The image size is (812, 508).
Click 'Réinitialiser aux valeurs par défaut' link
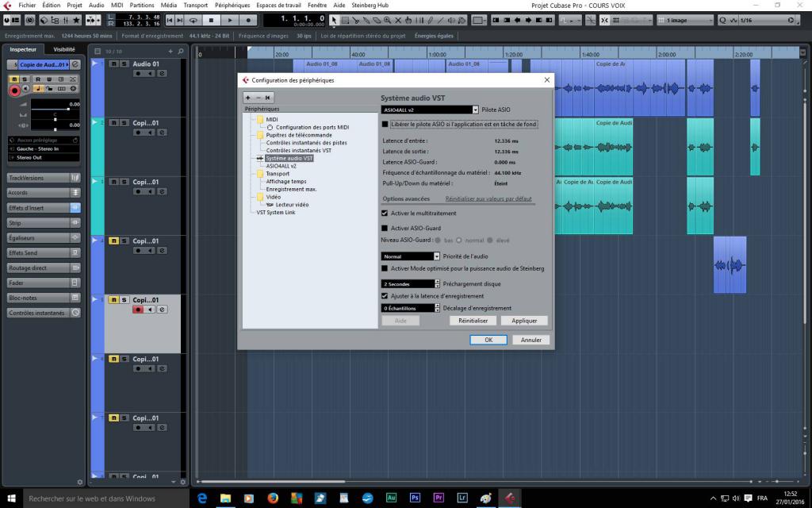pyautogui.click(x=488, y=199)
